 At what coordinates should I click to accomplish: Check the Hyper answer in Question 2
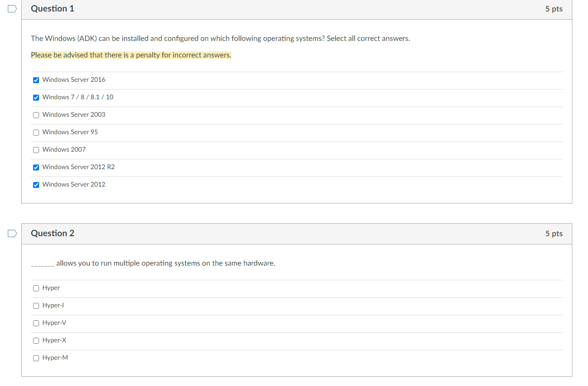pos(36,288)
